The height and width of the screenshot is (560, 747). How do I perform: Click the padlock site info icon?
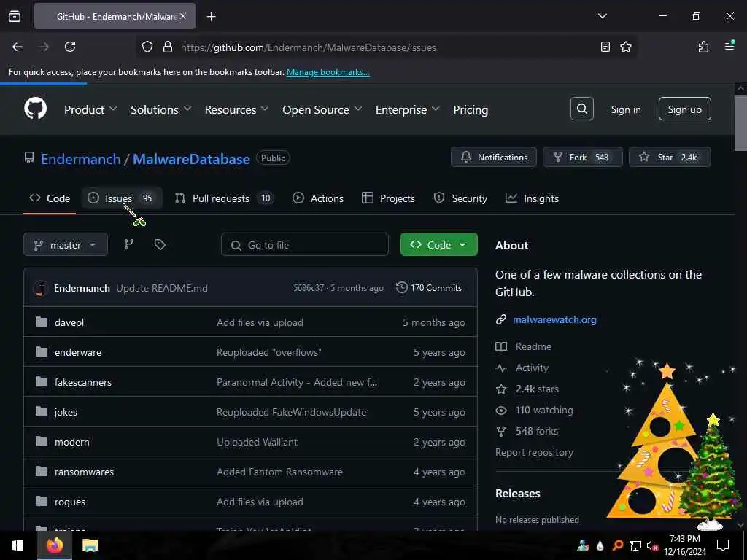pos(167,47)
